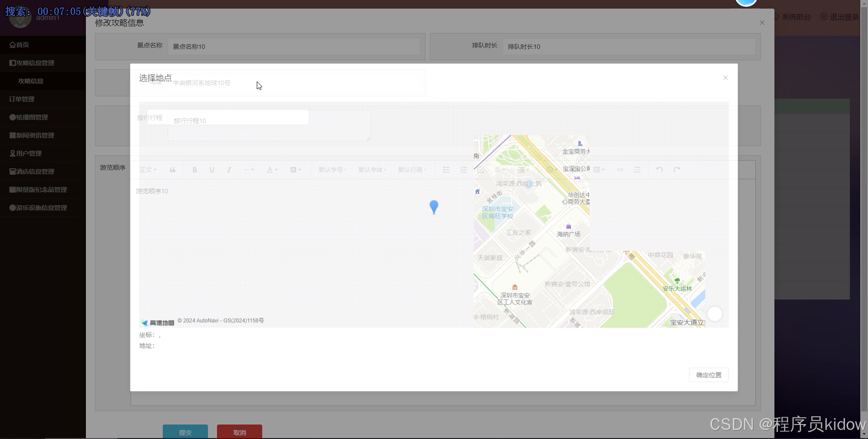Open the 系统前台 link

coord(793,17)
